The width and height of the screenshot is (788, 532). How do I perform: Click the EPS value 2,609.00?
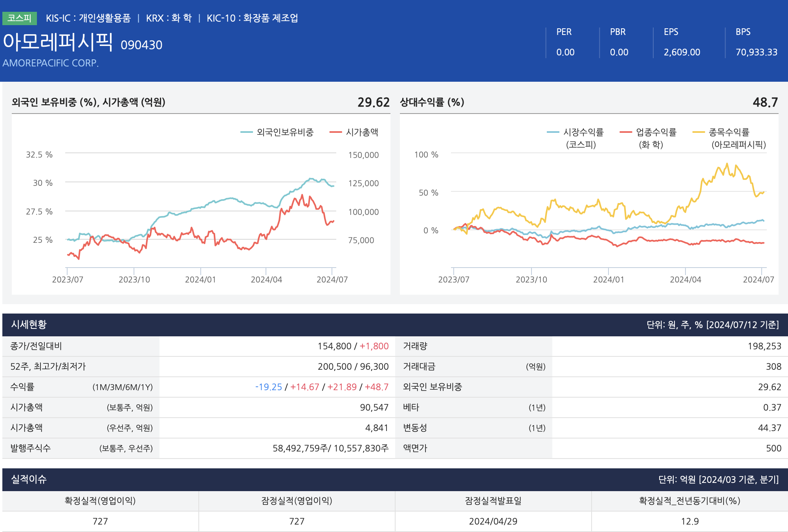pyautogui.click(x=682, y=52)
